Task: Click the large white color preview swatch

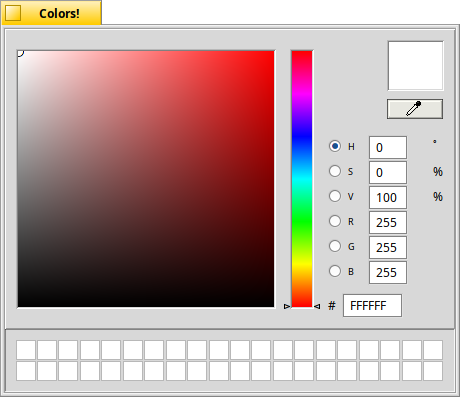Action: click(x=415, y=66)
